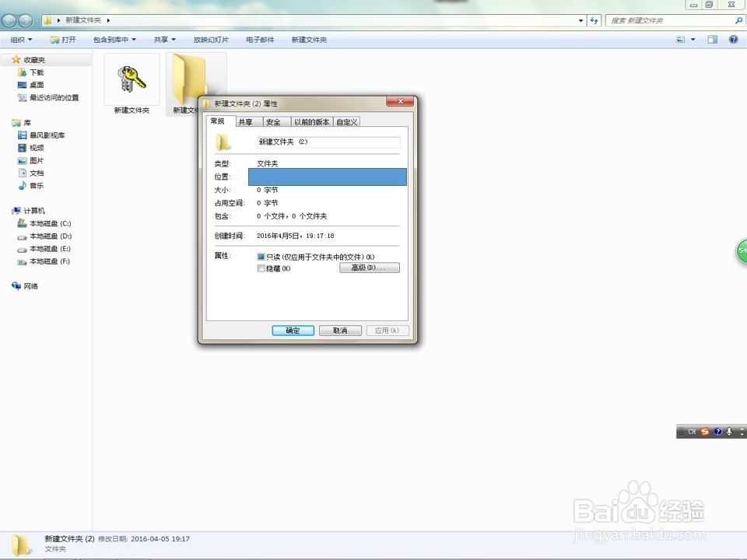This screenshot has width=747, height=560.
Task: Open the 以前的版本 tab
Action: pyautogui.click(x=312, y=121)
